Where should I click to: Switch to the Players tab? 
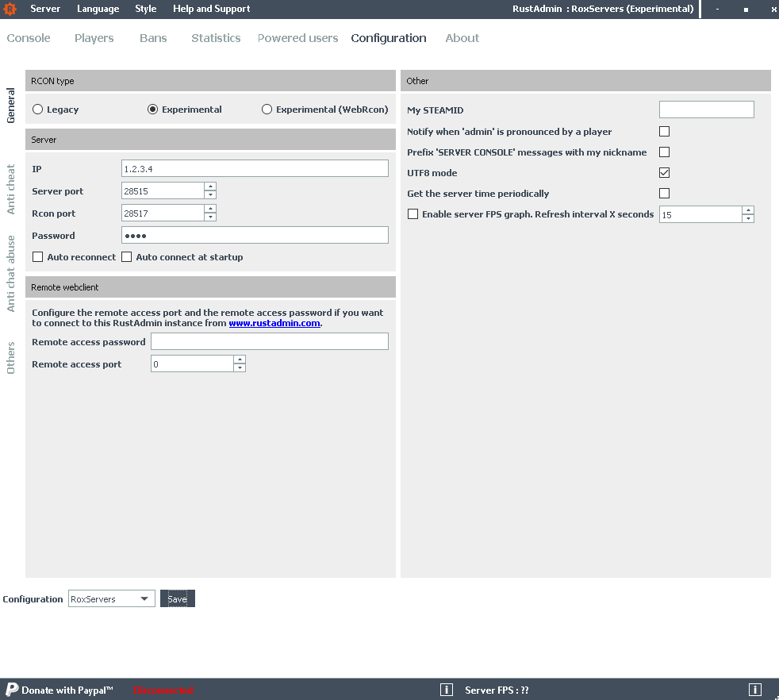(94, 38)
